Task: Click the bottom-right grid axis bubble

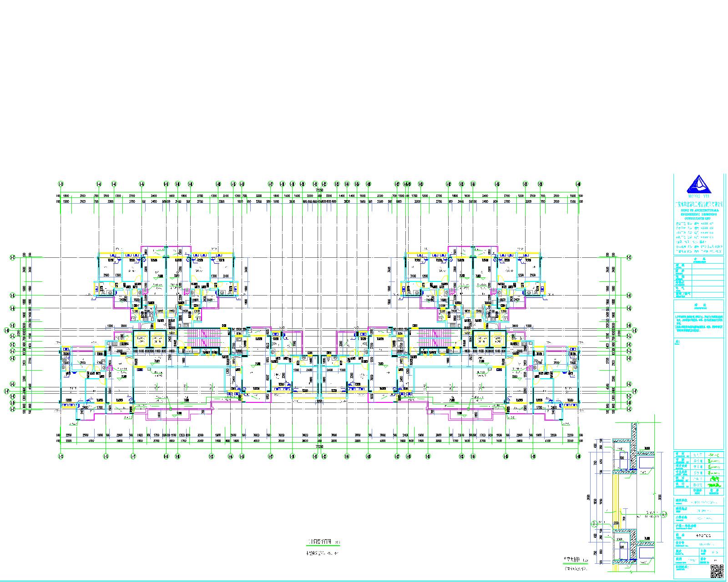Action: tap(578, 456)
